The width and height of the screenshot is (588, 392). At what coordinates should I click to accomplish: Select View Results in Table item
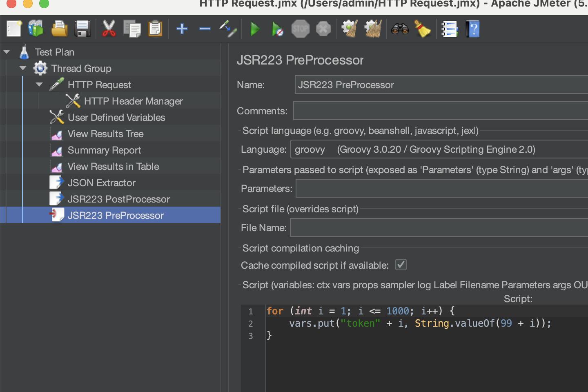(113, 167)
